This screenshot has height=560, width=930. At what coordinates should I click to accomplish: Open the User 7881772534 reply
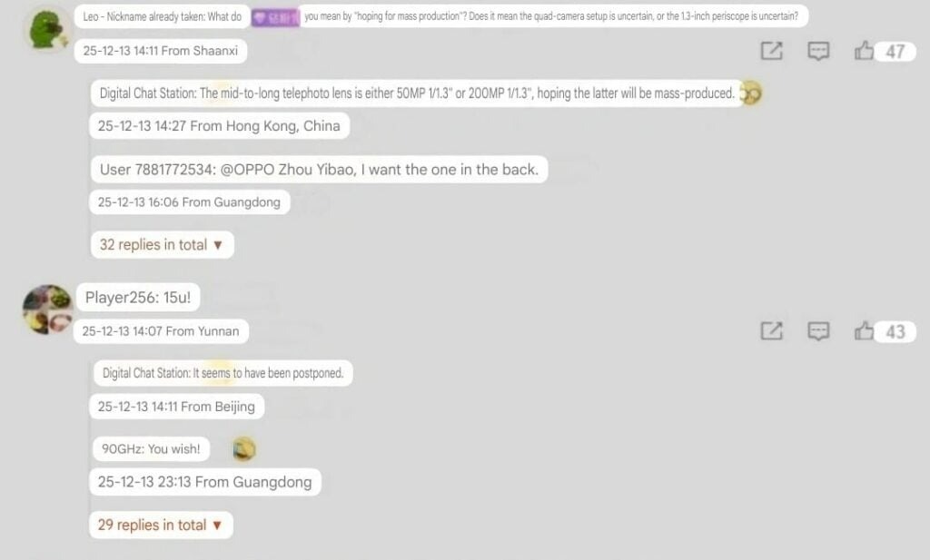click(x=319, y=170)
